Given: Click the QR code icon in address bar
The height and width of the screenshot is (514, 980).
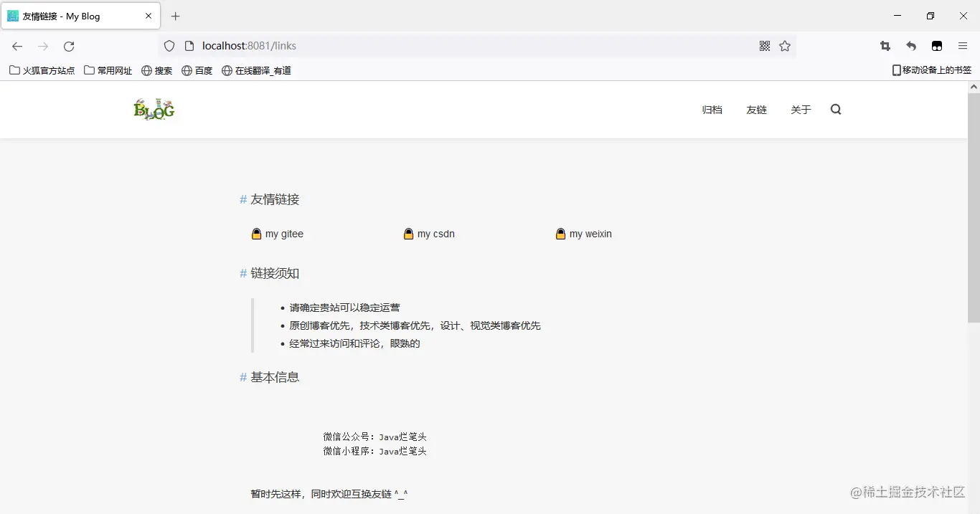Looking at the screenshot, I should (765, 45).
